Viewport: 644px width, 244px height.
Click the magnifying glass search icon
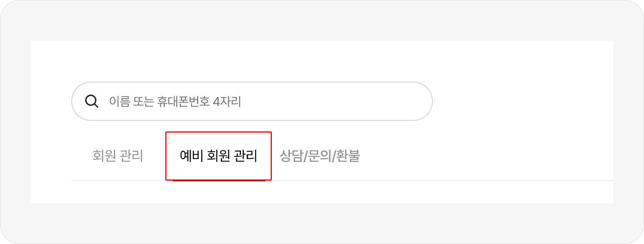click(92, 102)
